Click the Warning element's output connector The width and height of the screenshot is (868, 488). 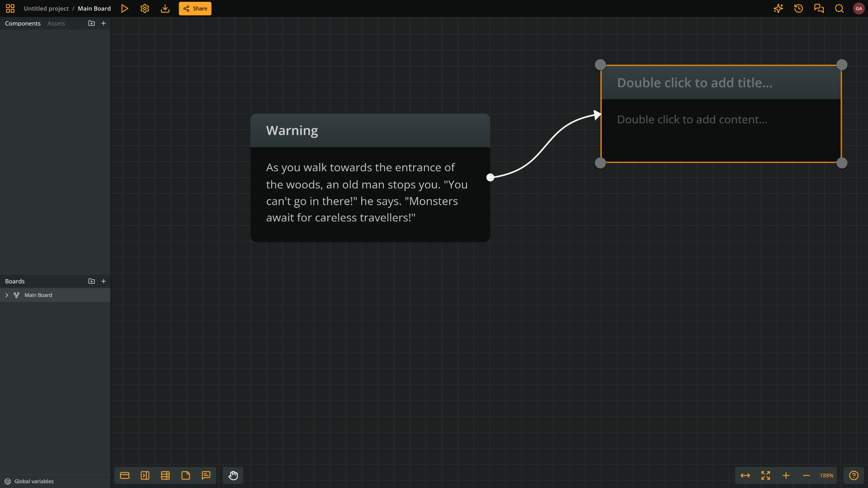490,178
